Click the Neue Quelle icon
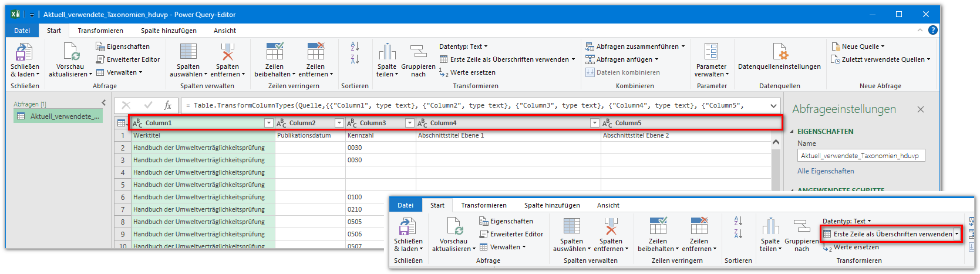Image resolution: width=980 pixels, height=274 pixels. [836, 46]
